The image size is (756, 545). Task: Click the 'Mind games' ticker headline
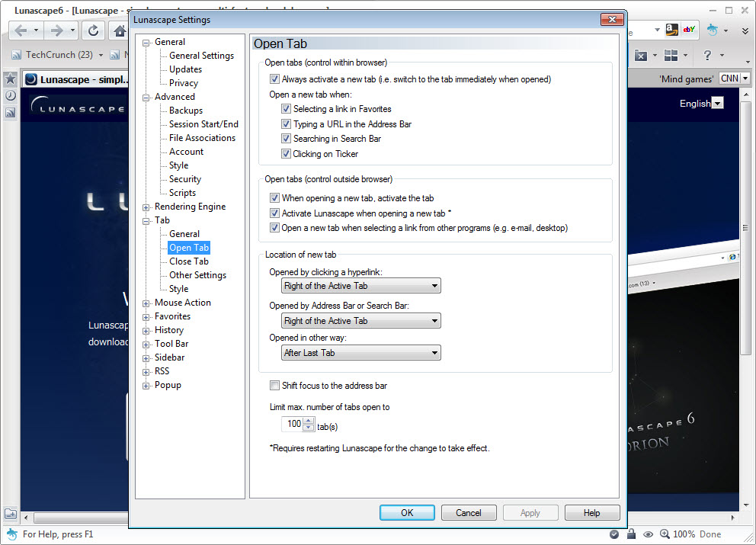(687, 79)
